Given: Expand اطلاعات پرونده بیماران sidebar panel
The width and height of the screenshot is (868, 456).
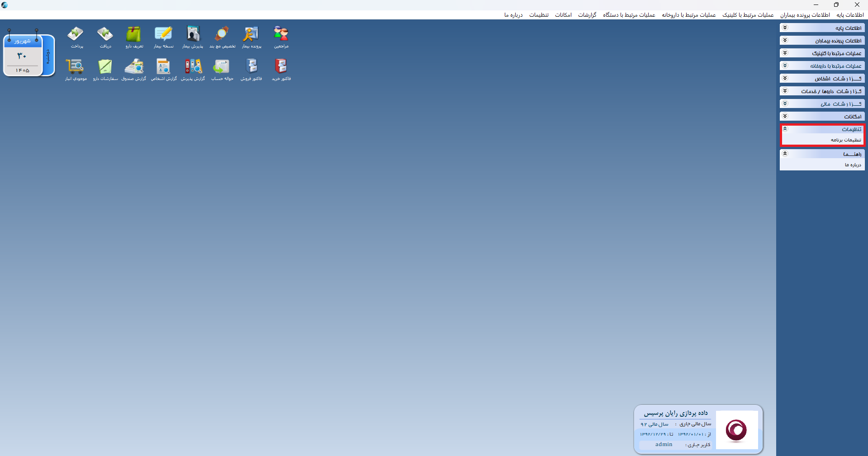Looking at the screenshot, I should [x=822, y=40].
